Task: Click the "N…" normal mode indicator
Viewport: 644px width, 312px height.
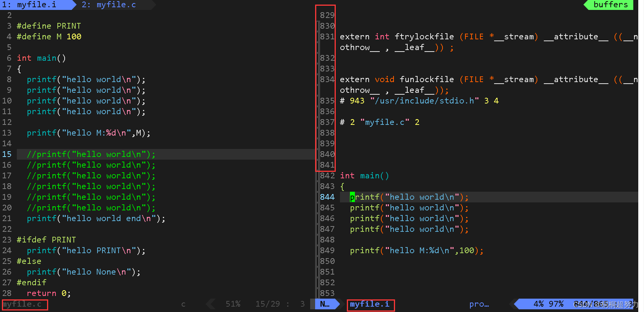Action: (325, 304)
